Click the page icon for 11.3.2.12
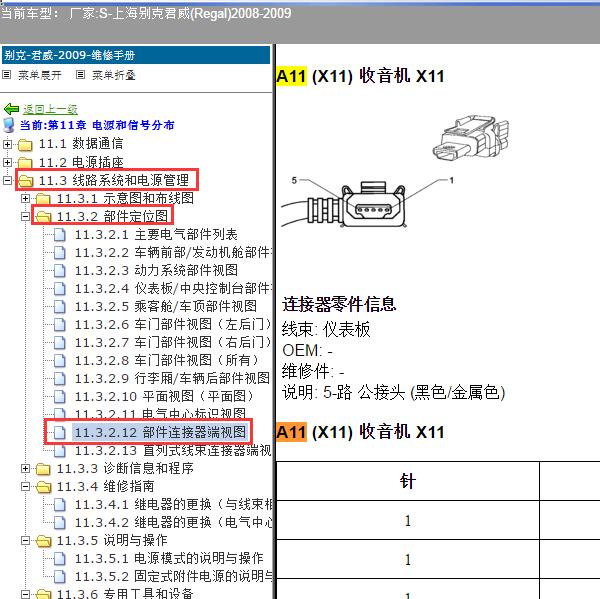Screen dimensions: 600x599 pos(60,433)
